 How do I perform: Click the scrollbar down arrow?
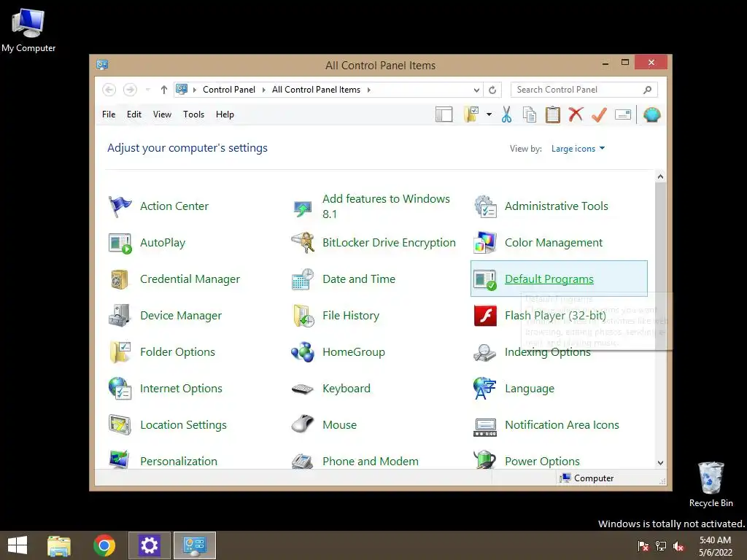[x=660, y=463]
